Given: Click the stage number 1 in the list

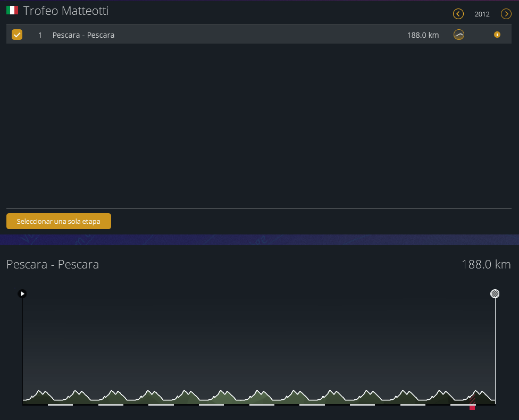Looking at the screenshot, I should click(x=40, y=35).
